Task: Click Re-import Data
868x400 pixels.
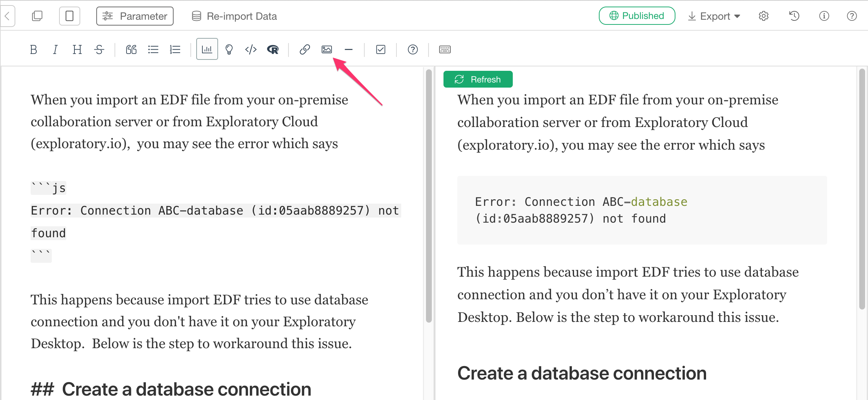Action: click(235, 16)
